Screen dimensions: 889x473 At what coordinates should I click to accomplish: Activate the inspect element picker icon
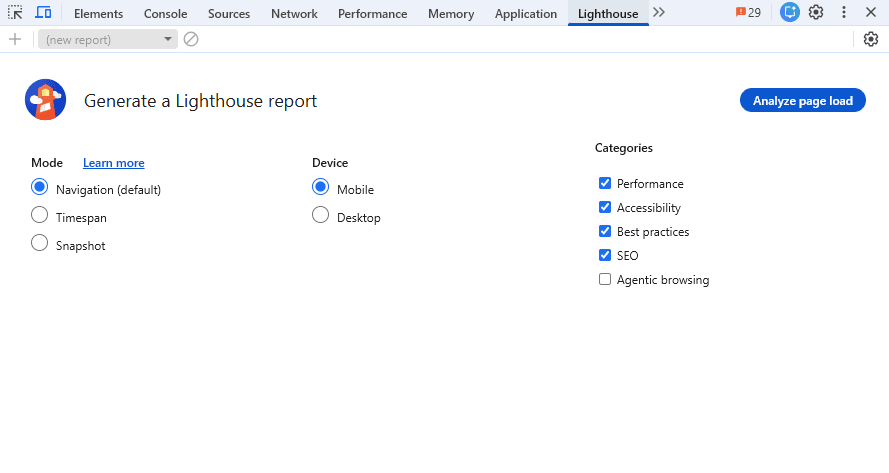15,12
